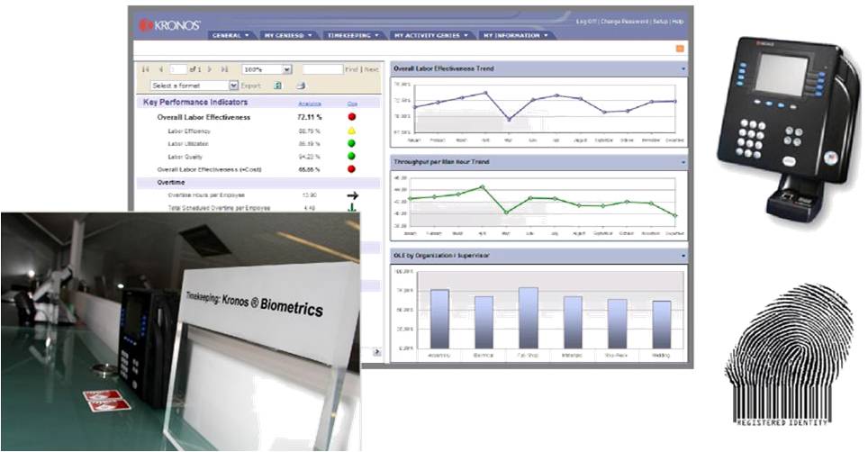Viewport: 868px width, 452px height.
Task: Go to the first report page
Action: coord(146,69)
